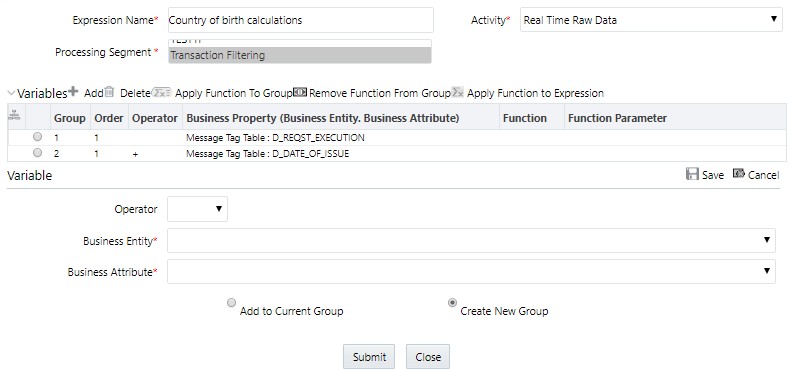This screenshot has width=793, height=369.
Task: Click the '+' operator cell in row 2
Action: click(x=135, y=154)
